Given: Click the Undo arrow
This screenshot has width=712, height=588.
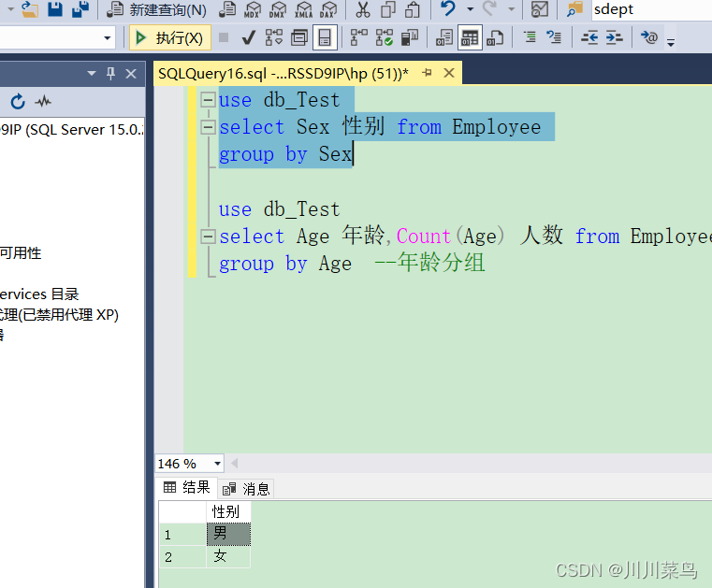Looking at the screenshot, I should tap(448, 9).
